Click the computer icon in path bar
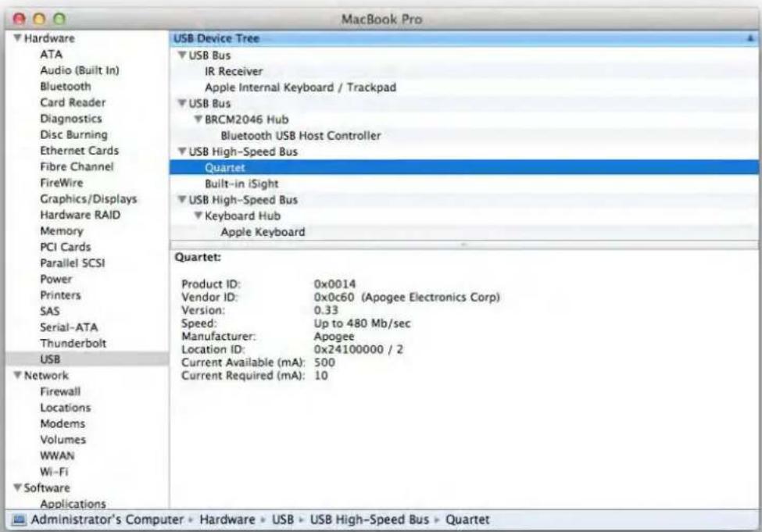762x532 pixels. click(x=19, y=520)
